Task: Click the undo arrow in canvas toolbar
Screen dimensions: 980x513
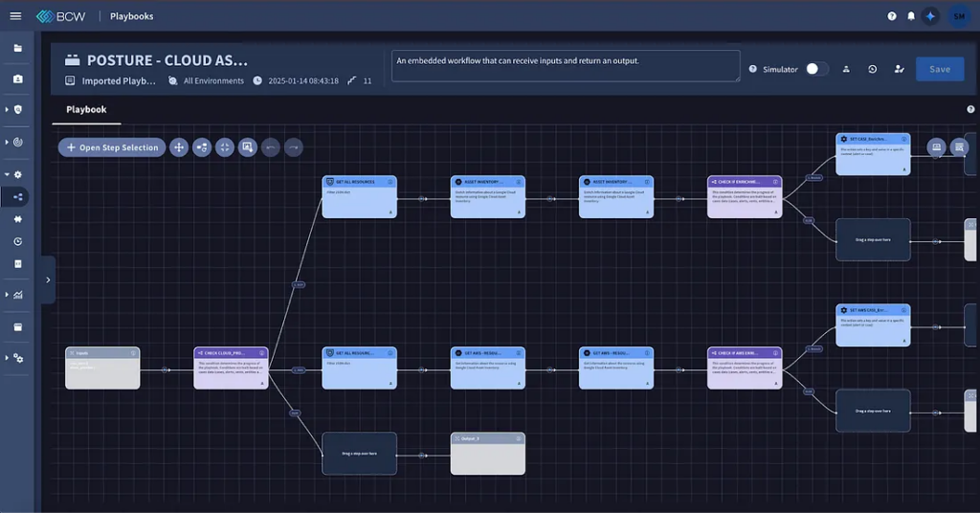Action: [270, 147]
